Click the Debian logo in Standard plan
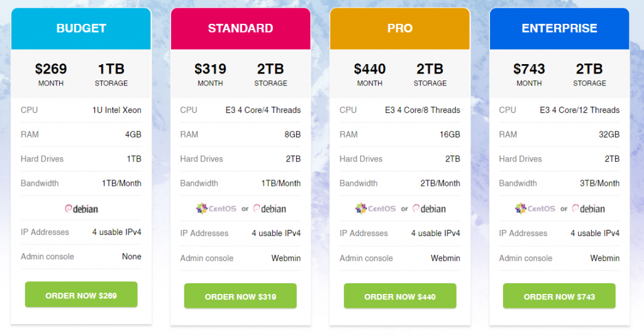644x336 pixels. [269, 209]
